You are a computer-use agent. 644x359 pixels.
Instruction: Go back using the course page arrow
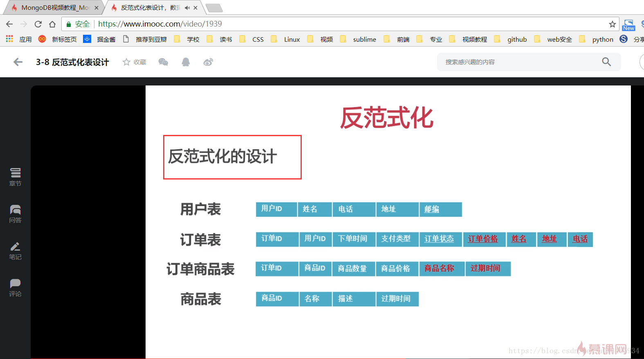18,62
